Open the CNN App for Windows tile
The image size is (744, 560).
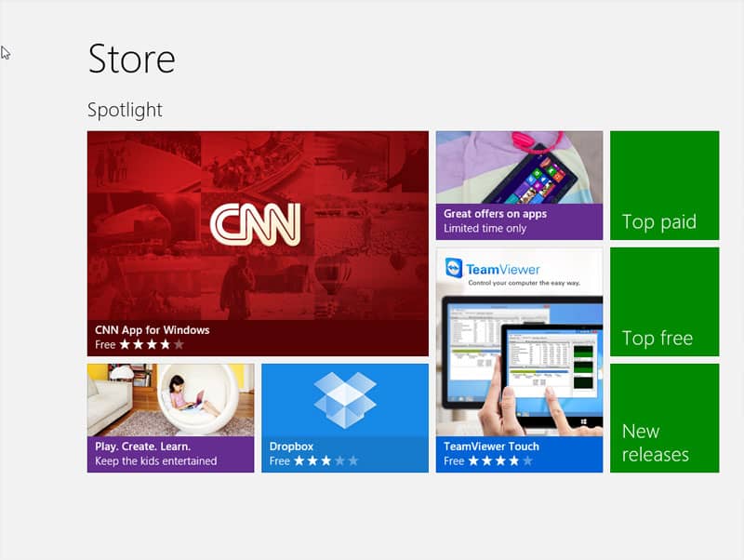click(x=258, y=244)
